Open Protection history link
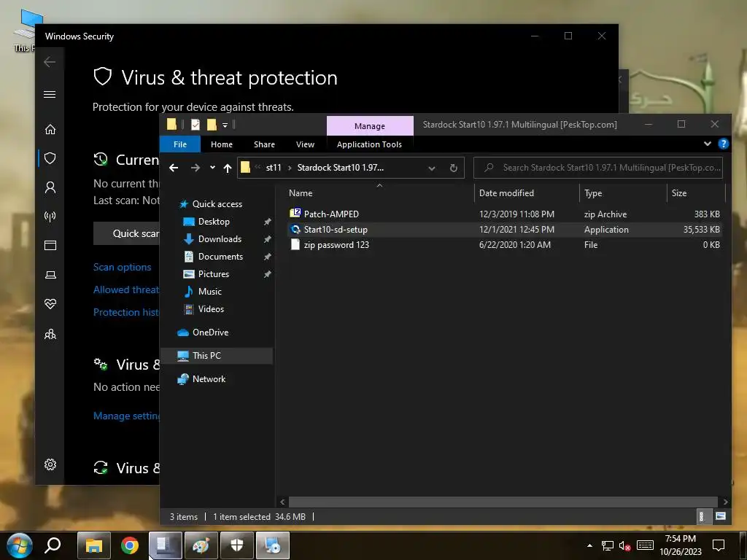The width and height of the screenshot is (747, 560). [126, 312]
